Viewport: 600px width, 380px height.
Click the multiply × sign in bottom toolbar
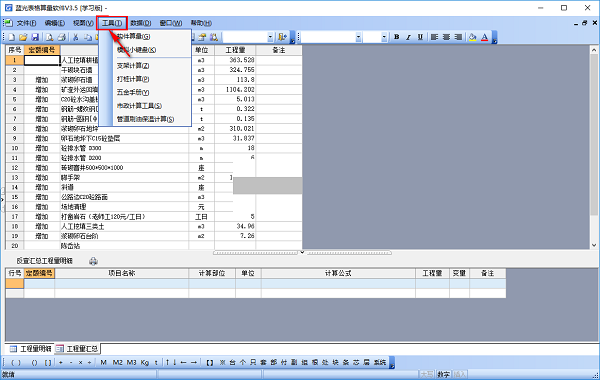coord(80,362)
